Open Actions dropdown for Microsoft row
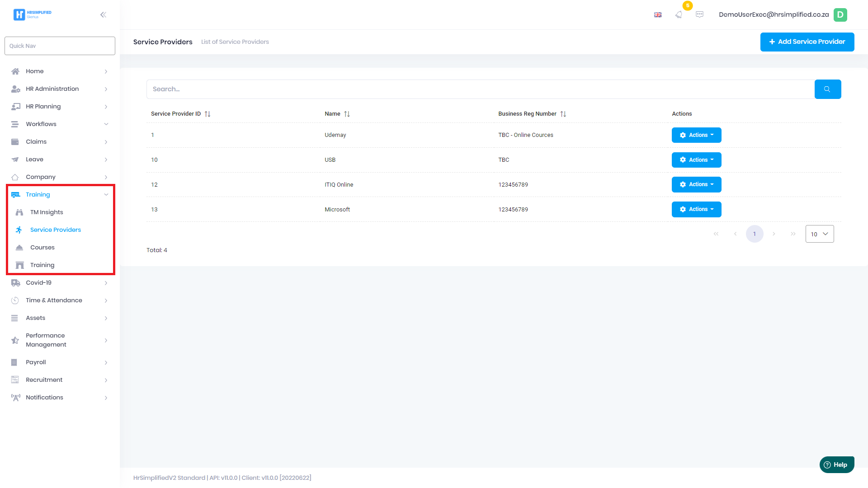This screenshot has height=488, width=868. pyautogui.click(x=696, y=209)
